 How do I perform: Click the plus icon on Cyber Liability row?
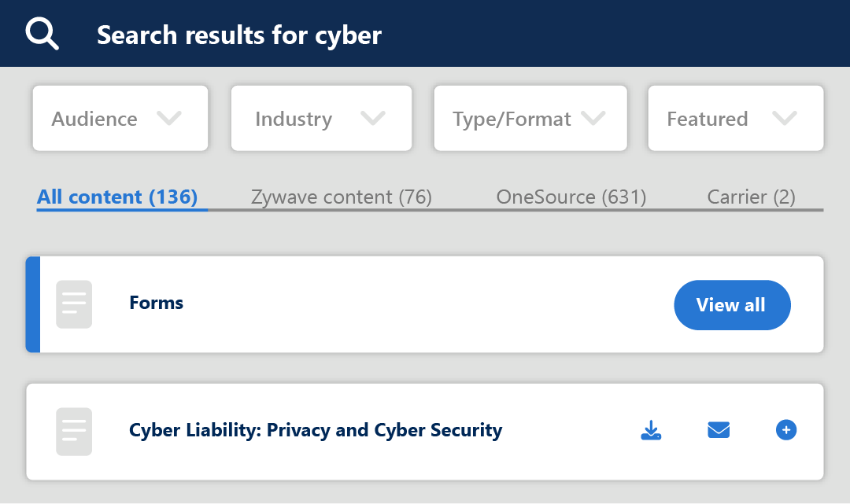click(785, 430)
